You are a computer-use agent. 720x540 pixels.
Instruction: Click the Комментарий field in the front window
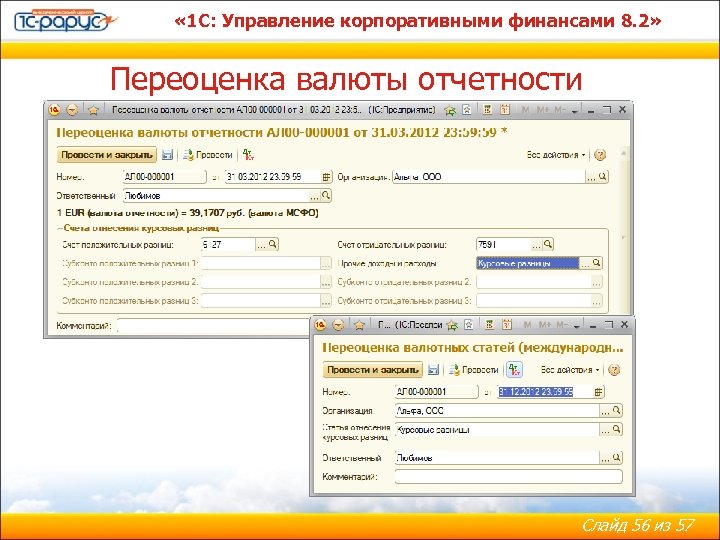(x=509, y=477)
